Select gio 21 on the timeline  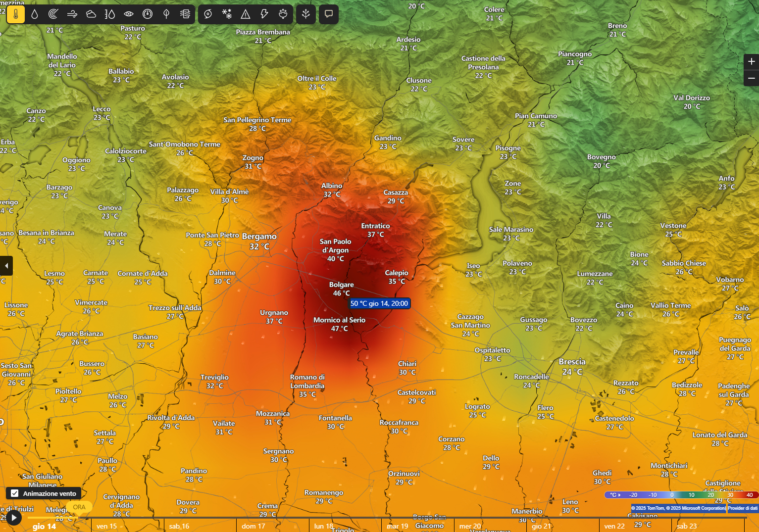(x=541, y=527)
